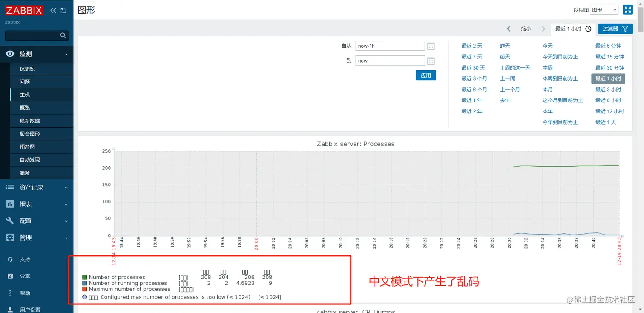This screenshot has height=313, width=644.
Task: Open 仪表板 in the sidebar
Action: [x=27, y=69]
